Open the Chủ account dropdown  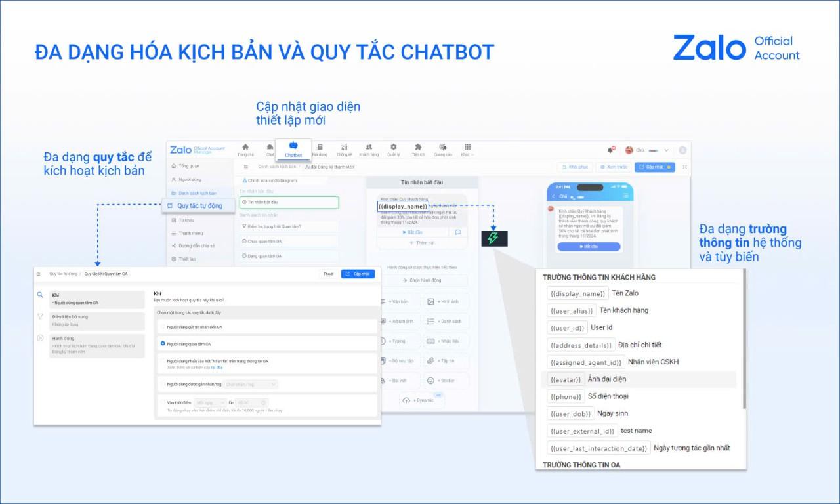tap(647, 150)
